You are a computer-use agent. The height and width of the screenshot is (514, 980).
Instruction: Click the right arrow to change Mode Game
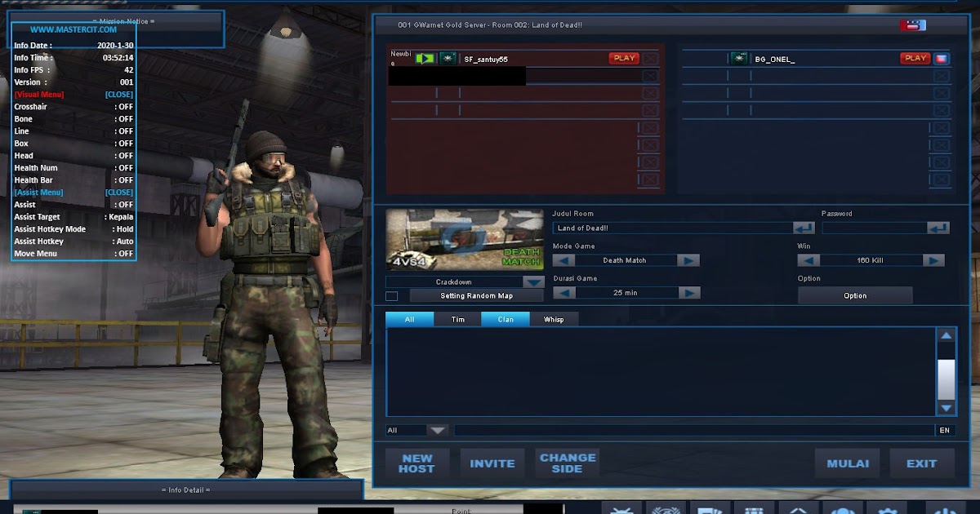pyautogui.click(x=688, y=259)
